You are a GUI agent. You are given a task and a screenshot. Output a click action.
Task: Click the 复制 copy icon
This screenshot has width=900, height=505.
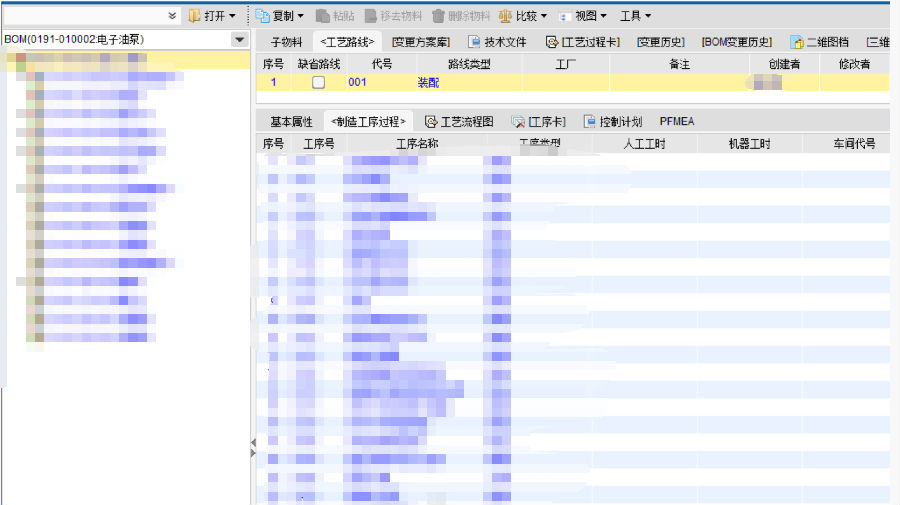(x=262, y=16)
